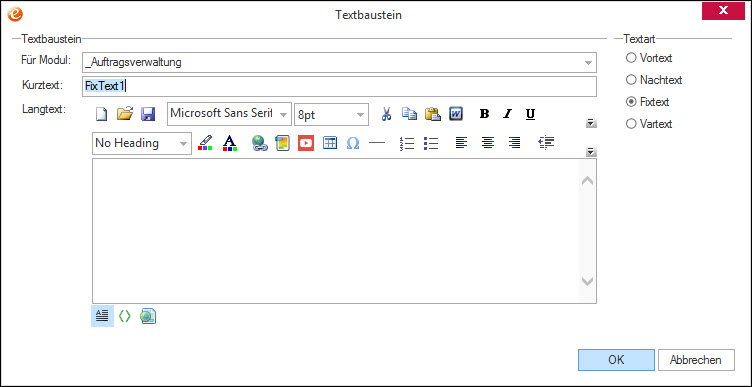Select the Fixtext radio option
This screenshot has width=752, height=387.
(648, 102)
